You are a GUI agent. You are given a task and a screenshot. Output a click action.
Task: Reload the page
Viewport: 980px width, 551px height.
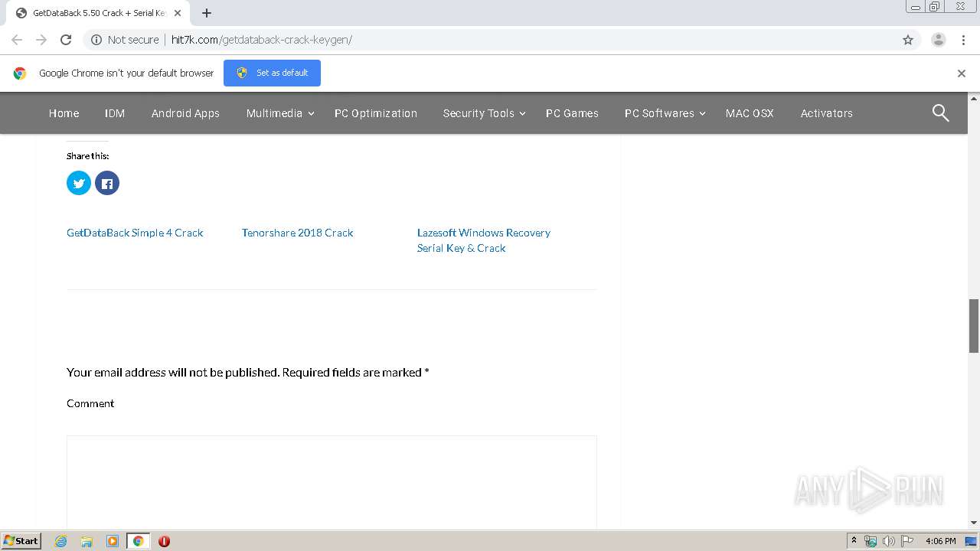[x=66, y=40]
